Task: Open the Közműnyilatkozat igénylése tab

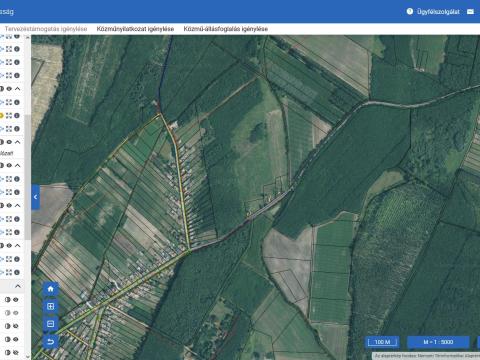Action: [135, 29]
